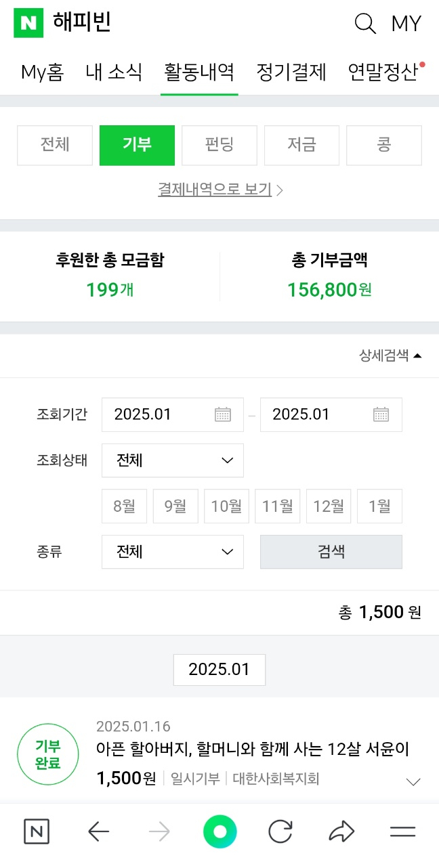Switch to the 내 소식 tab
The width and height of the screenshot is (439, 868).
point(114,72)
